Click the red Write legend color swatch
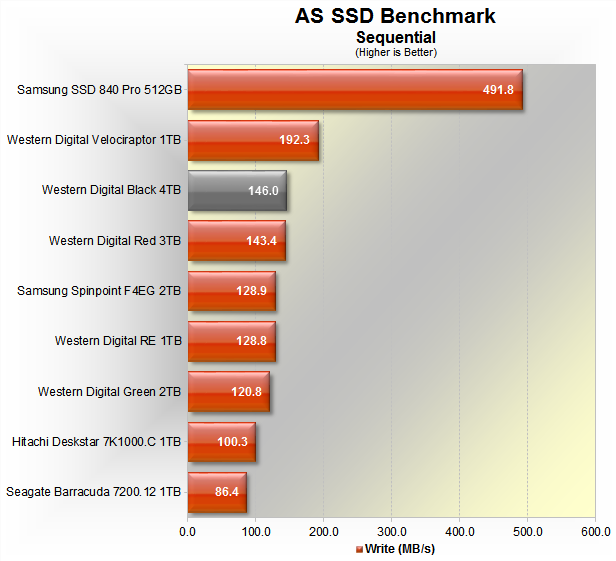The height and width of the screenshot is (561, 616). tap(360, 549)
